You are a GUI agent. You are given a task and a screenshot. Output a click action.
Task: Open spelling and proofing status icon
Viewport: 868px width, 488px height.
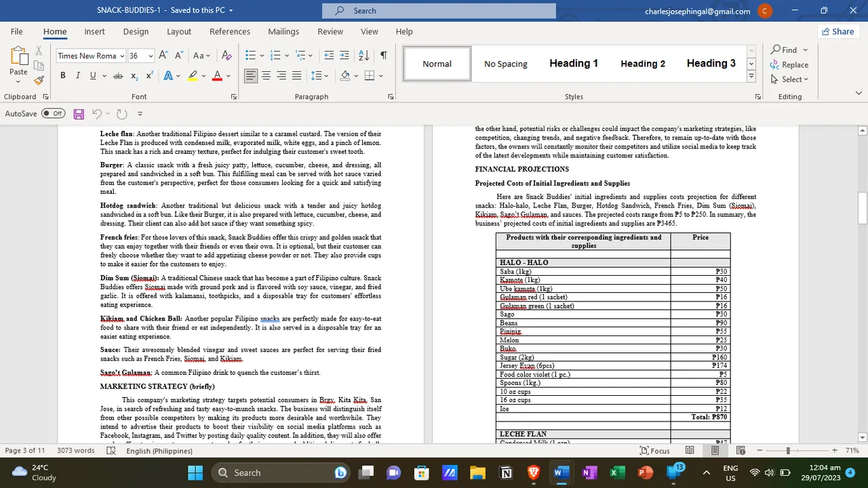pos(112,451)
